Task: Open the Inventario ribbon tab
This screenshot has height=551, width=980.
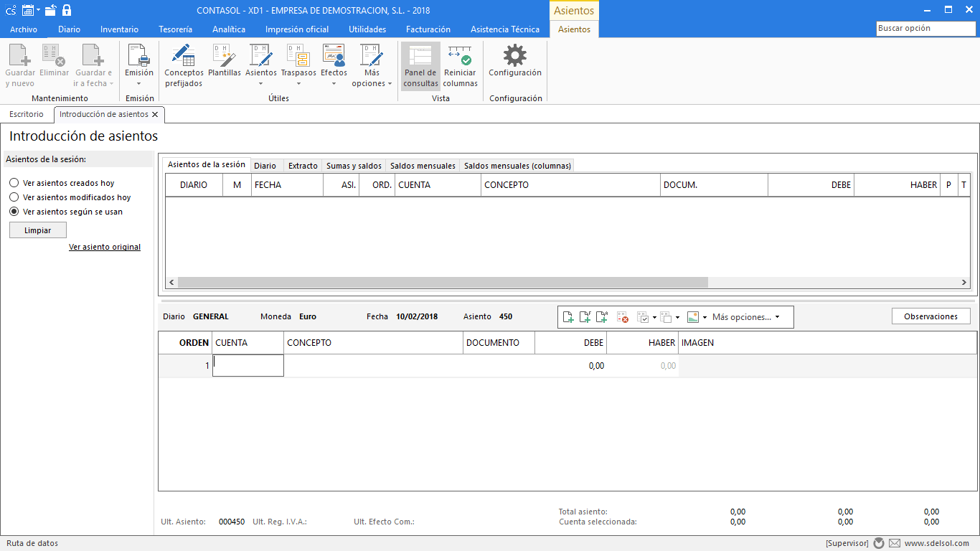Action: click(x=120, y=29)
